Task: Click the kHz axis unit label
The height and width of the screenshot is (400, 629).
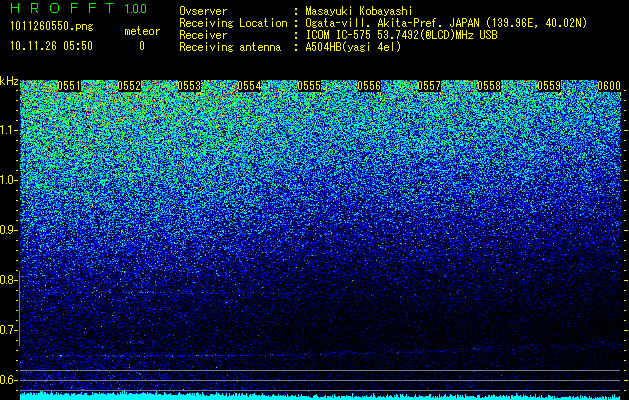Action: [x=9, y=81]
